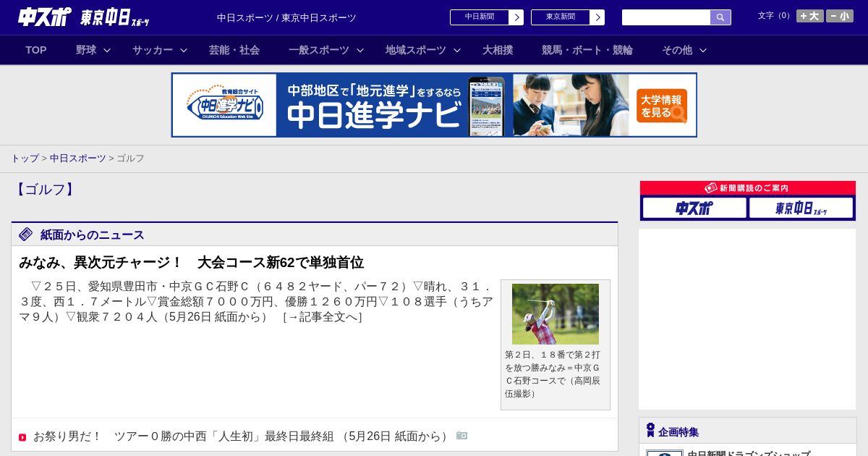
Task: Click the 紙面からのニュース section icon
Action: 26,235
